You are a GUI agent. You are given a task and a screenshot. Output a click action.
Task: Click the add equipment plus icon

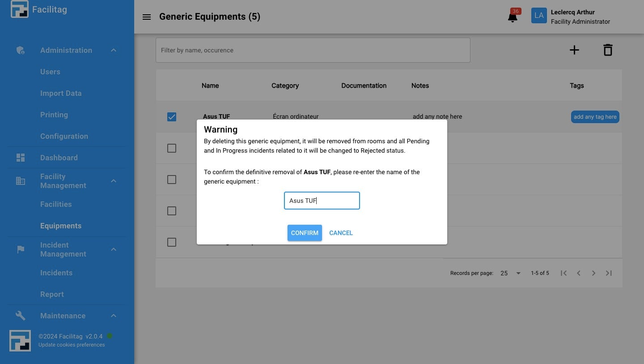574,50
